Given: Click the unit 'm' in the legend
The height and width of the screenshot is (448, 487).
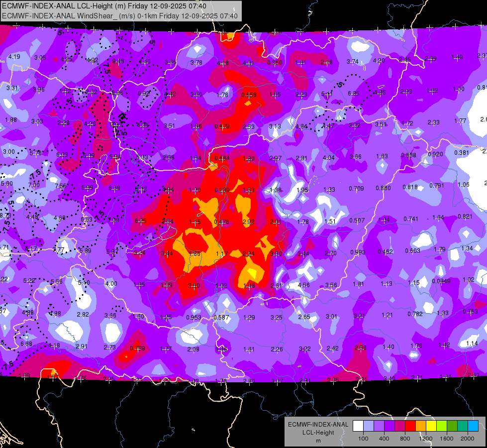Looking at the screenshot, I should [x=318, y=441].
